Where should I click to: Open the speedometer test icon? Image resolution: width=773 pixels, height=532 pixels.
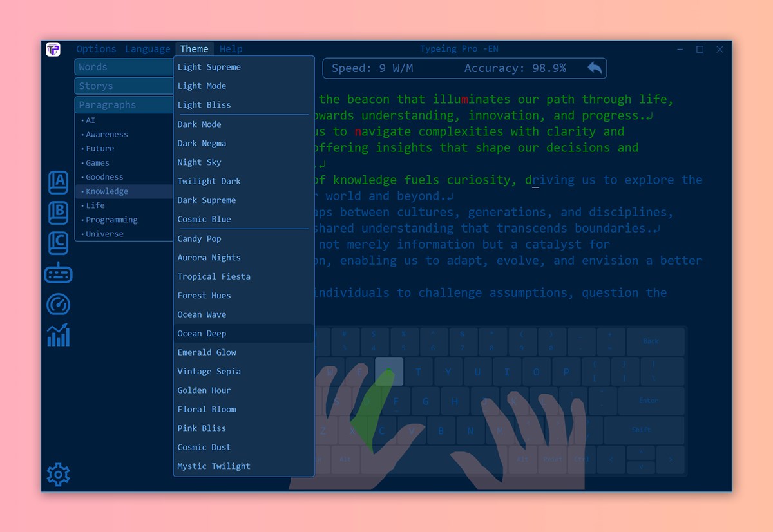click(58, 305)
